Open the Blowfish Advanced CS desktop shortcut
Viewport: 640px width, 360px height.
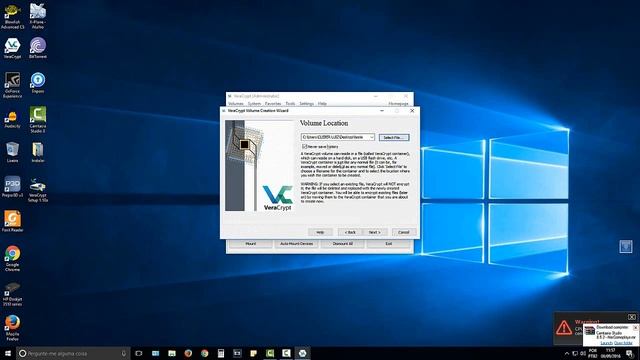tap(12, 16)
